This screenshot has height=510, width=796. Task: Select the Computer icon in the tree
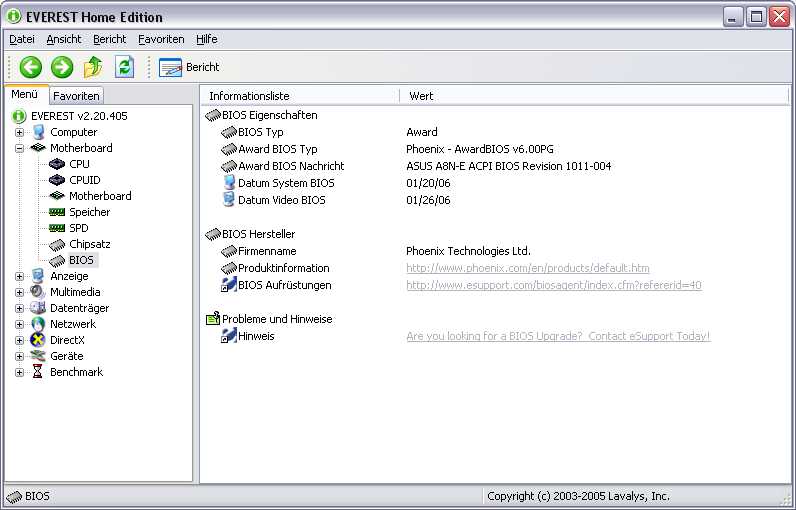38,132
